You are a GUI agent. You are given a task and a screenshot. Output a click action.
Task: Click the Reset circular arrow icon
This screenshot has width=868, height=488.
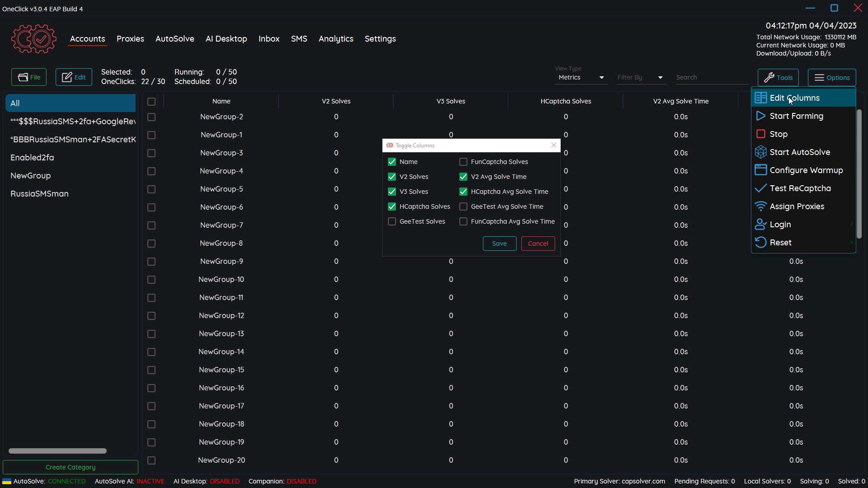[761, 243]
